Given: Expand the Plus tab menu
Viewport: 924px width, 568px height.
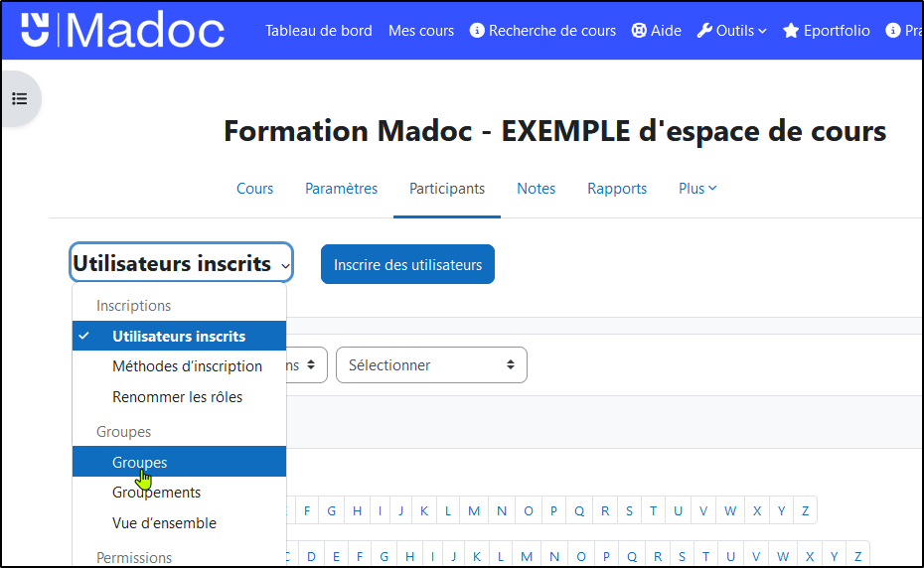Looking at the screenshot, I should click(697, 189).
